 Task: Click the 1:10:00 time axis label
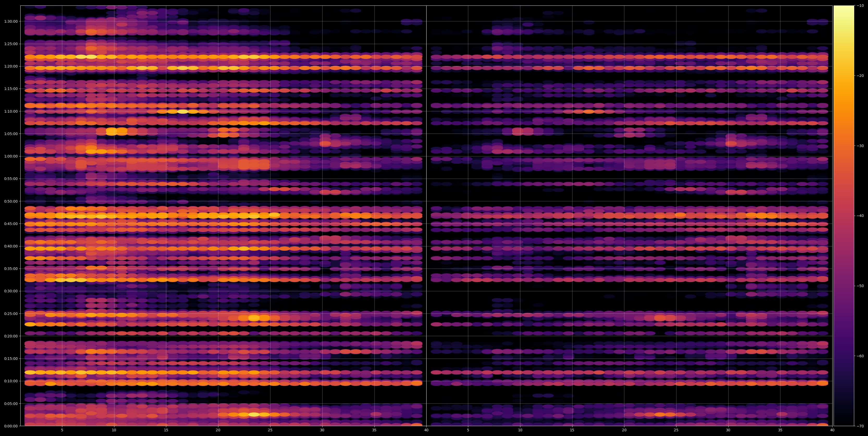[x=11, y=111]
